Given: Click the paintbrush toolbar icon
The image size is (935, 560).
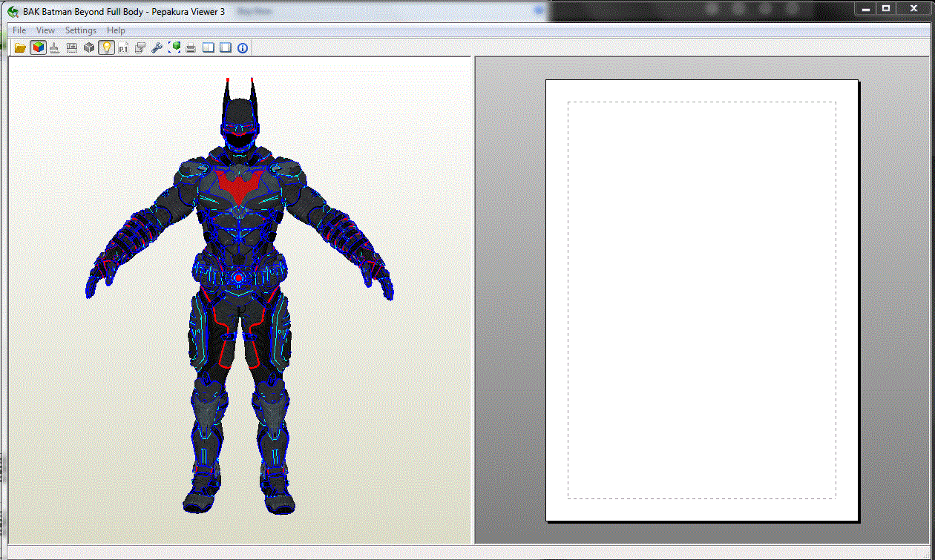Looking at the screenshot, I should [55, 48].
